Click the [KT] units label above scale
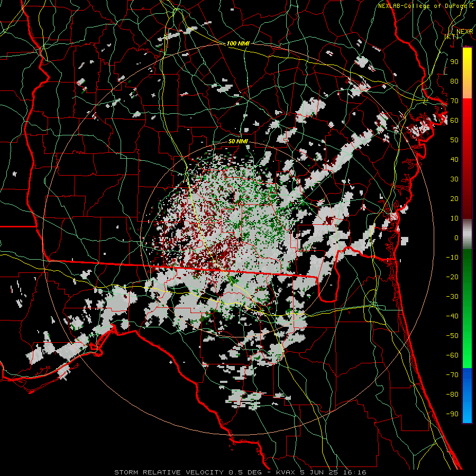Image resolution: width=476 pixels, height=476 pixels. (452, 36)
